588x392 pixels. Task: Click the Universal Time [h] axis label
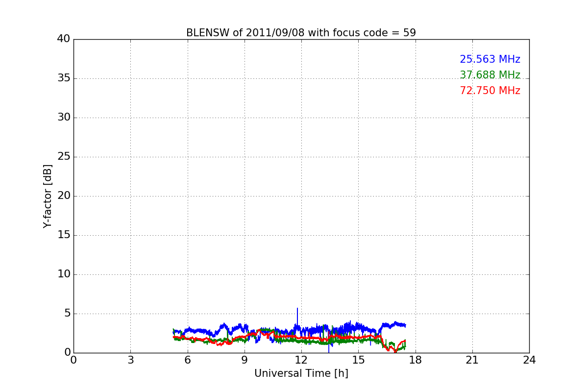pos(301,373)
